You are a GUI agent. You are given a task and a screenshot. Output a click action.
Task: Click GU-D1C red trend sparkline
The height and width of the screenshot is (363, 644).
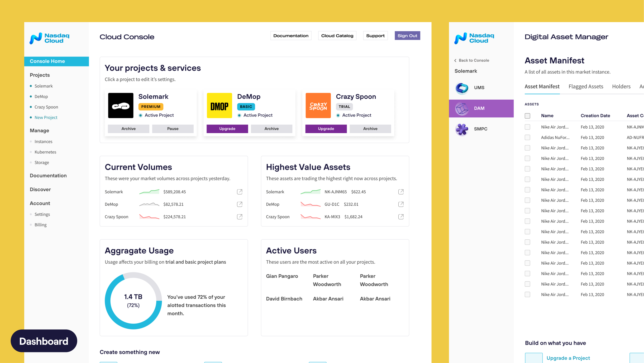coord(310,204)
